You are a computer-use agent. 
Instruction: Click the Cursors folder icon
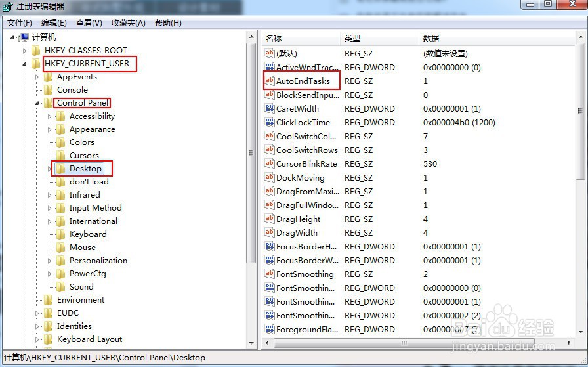click(61, 156)
